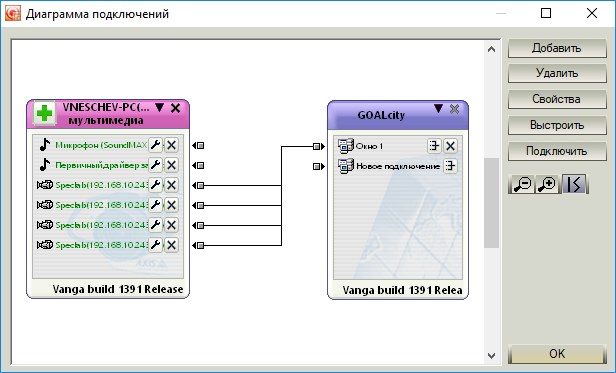Click the app icon in the title bar

pos(13,13)
